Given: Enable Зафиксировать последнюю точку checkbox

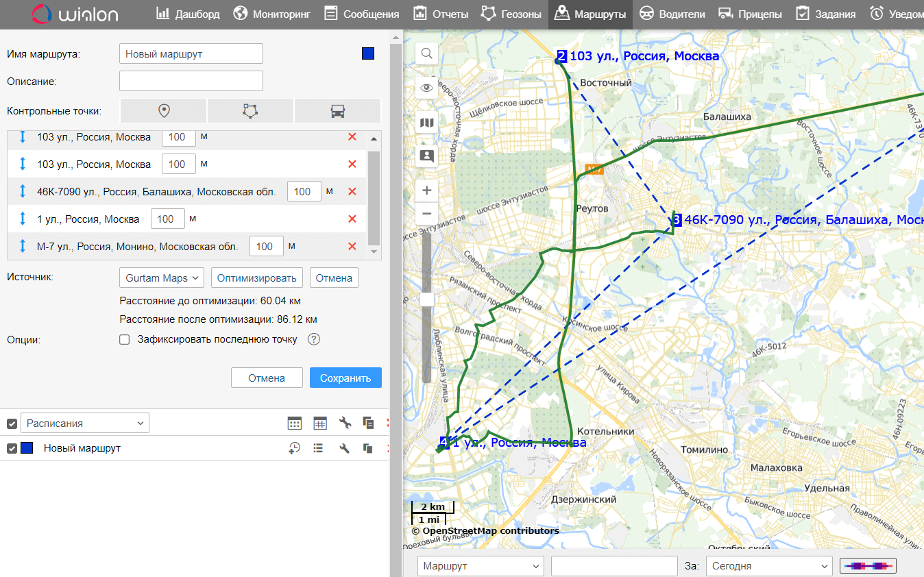Looking at the screenshot, I should coord(125,339).
